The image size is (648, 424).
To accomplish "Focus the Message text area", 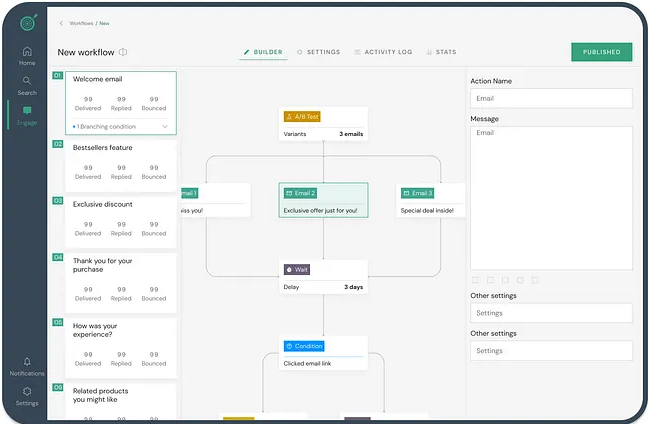I will click(551, 198).
